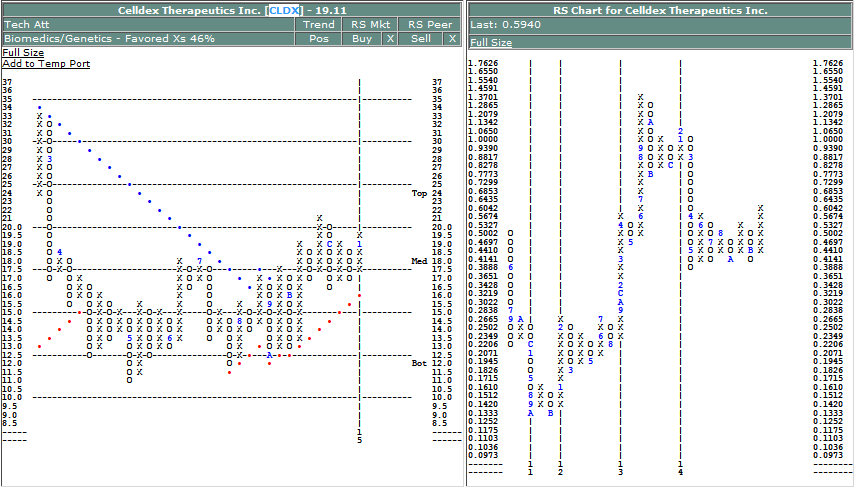The image size is (856, 488).
Task: Click Biomedics/Genetics - Favored Xs 46% text
Action: tap(109, 39)
